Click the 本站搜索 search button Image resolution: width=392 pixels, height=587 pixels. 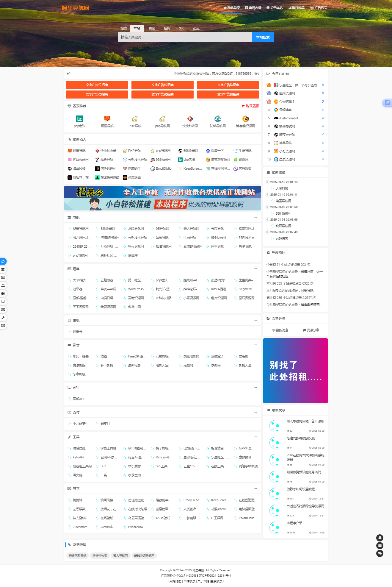(263, 37)
